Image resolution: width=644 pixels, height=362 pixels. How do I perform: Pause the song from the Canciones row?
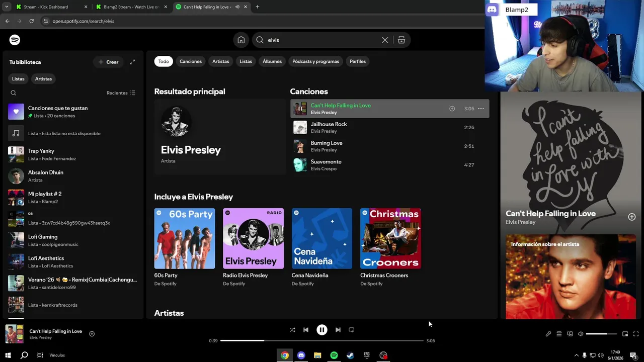[x=300, y=109]
